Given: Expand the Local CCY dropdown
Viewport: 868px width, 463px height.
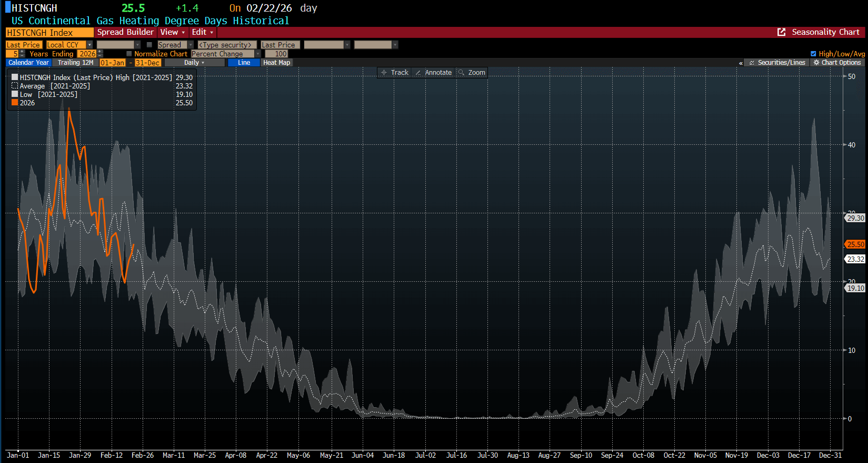Looking at the screenshot, I should [89, 45].
